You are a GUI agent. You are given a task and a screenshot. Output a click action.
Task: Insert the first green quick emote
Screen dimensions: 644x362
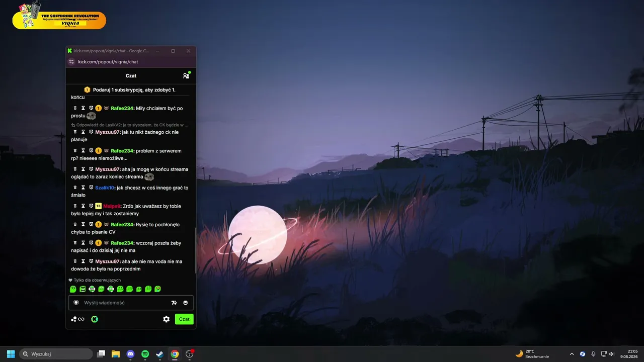[73, 289]
